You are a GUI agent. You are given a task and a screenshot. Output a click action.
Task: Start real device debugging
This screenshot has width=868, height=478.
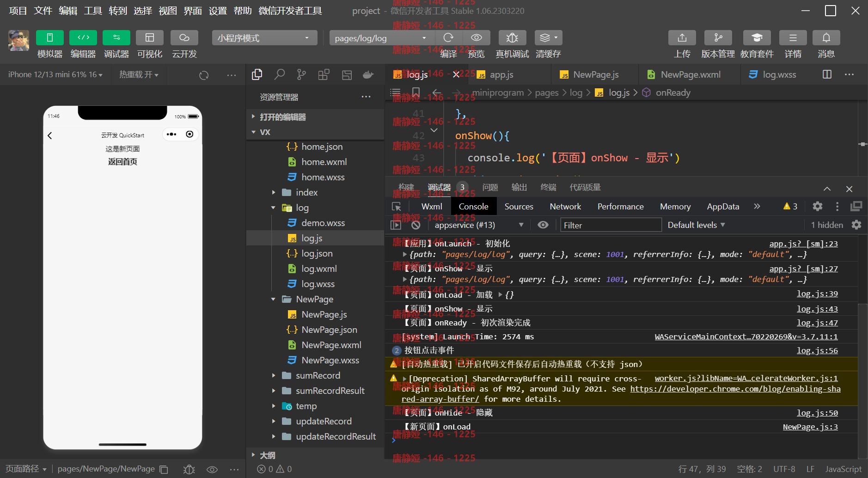512,38
